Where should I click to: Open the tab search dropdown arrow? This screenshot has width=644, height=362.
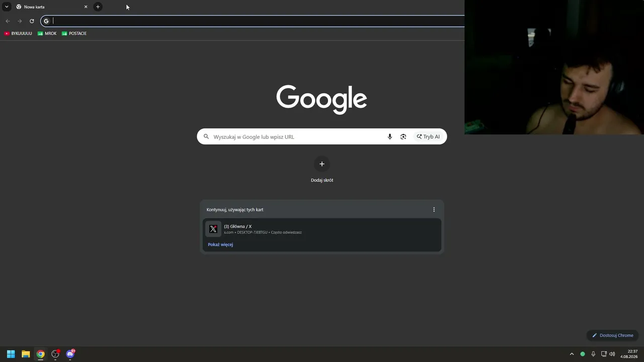point(7,7)
